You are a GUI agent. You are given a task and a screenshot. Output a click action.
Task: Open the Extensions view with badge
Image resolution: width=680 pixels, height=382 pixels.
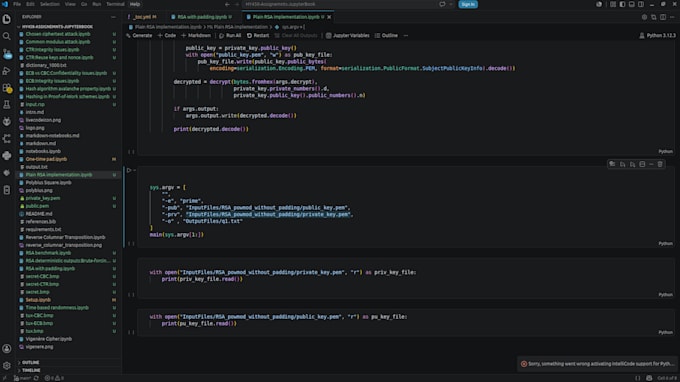click(7, 88)
